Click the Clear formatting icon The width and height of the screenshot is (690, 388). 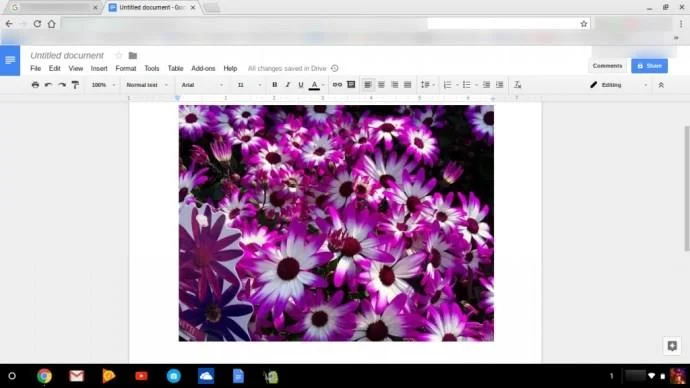518,85
